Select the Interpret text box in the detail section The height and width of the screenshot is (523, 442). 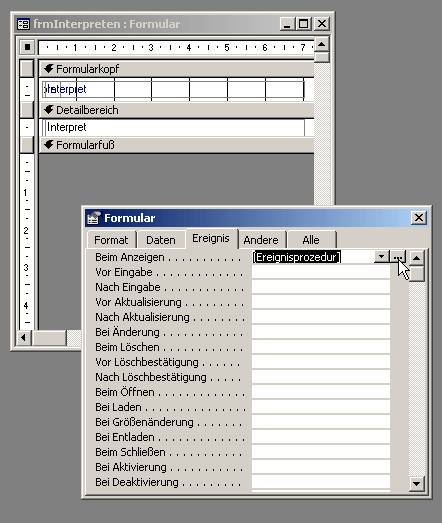(x=173, y=127)
